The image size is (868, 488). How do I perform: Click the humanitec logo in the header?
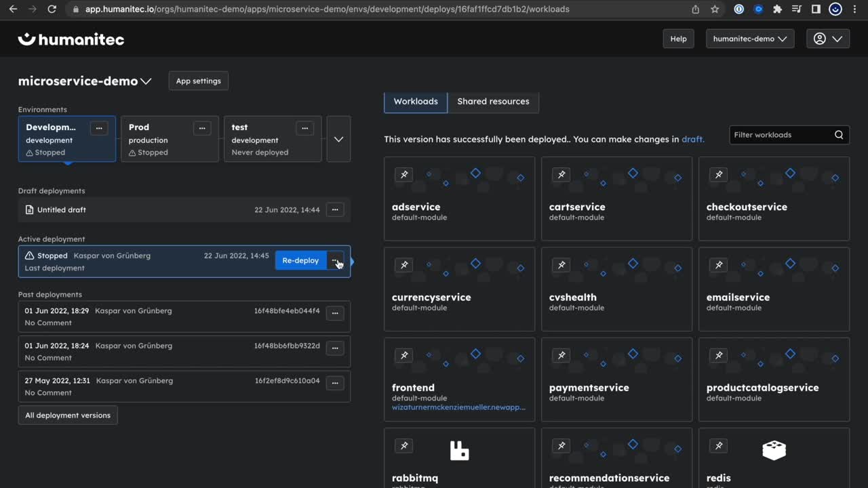pyautogui.click(x=71, y=39)
